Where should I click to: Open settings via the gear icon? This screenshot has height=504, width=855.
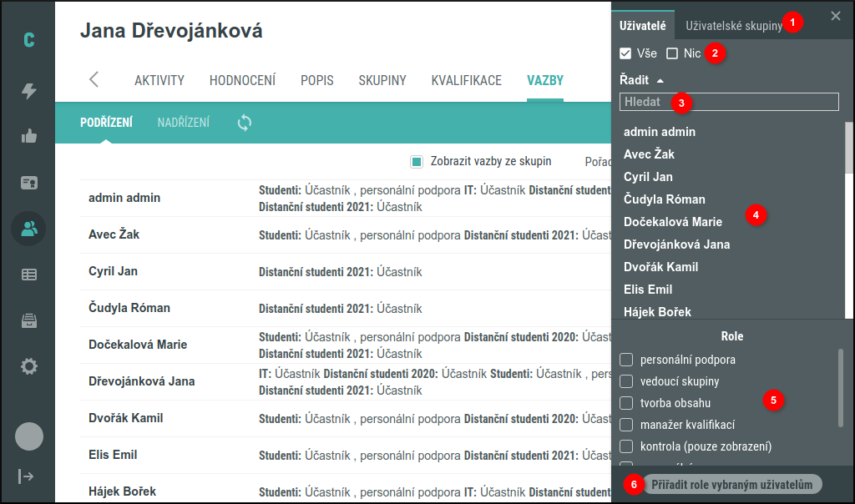click(x=28, y=365)
